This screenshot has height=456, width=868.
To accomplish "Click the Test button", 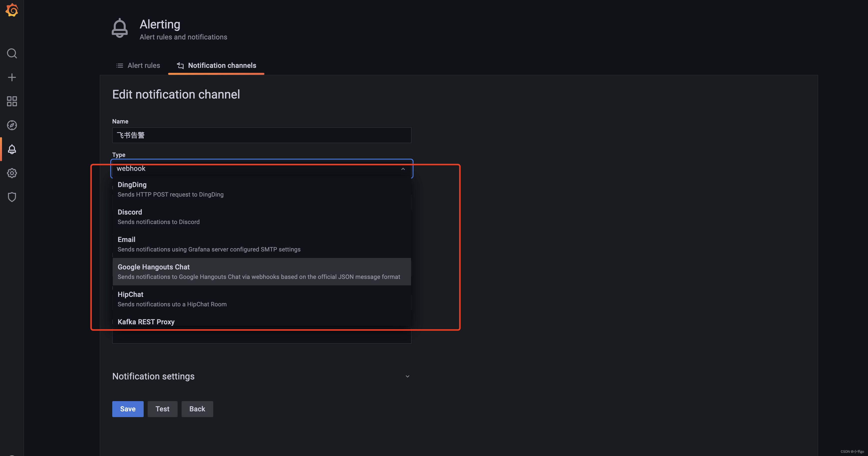I will coord(162,409).
